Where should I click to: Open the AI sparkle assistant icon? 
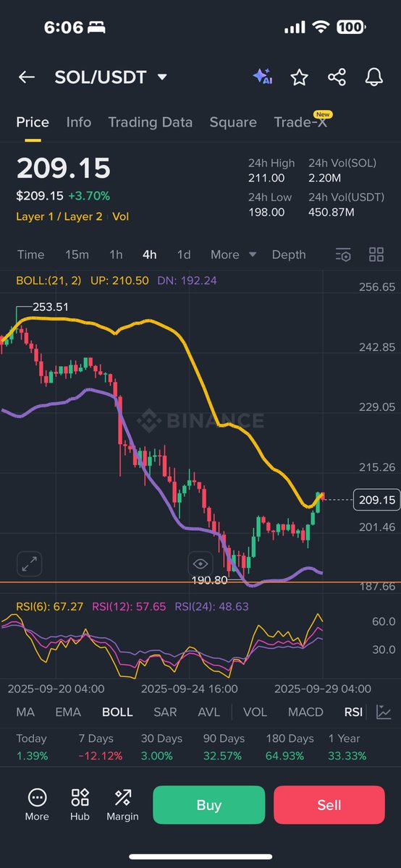(x=262, y=77)
